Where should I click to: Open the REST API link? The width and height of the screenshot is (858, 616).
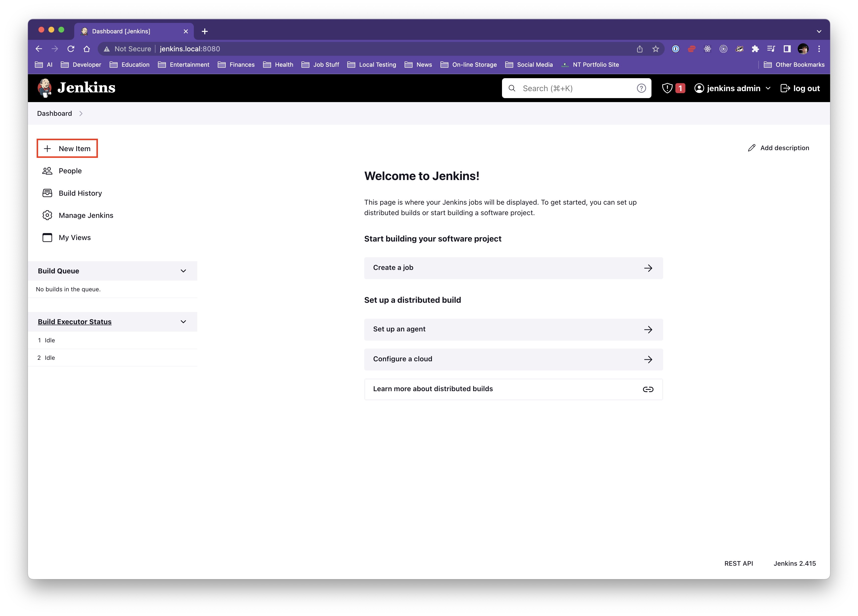tap(738, 563)
